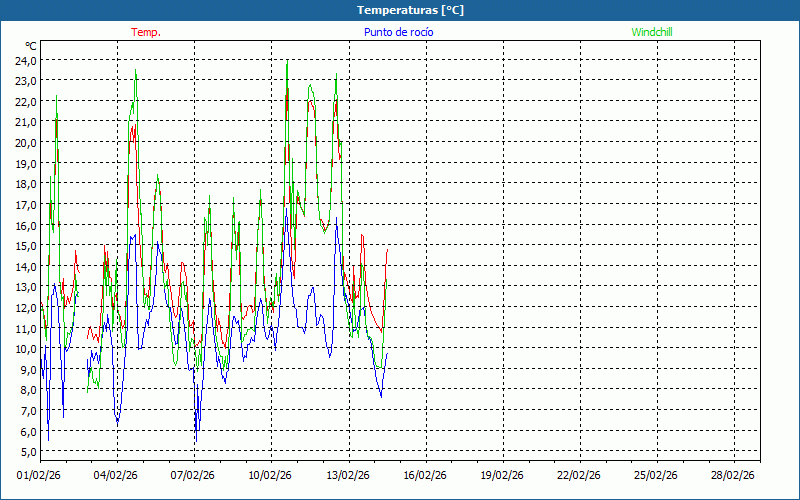Click the 28/02/26 date label
Screen dimensions: 800x500
733,476
